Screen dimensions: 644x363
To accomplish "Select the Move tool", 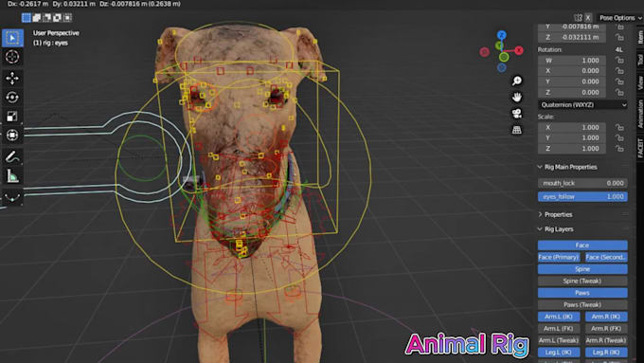I will [x=12, y=78].
